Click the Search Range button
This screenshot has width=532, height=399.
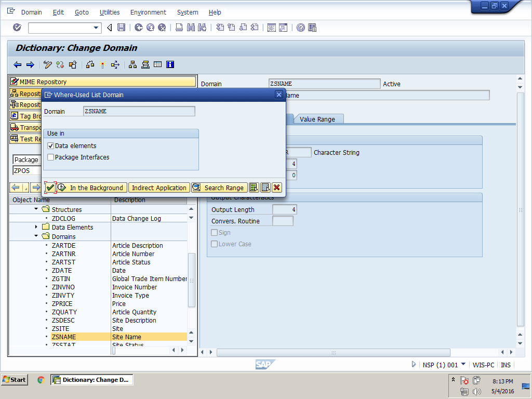[x=218, y=188]
